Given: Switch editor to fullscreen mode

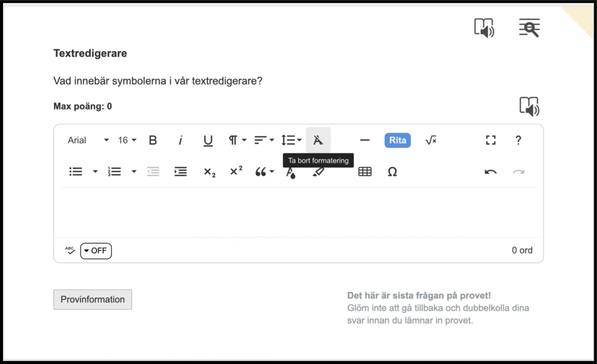Looking at the screenshot, I should 491,140.
